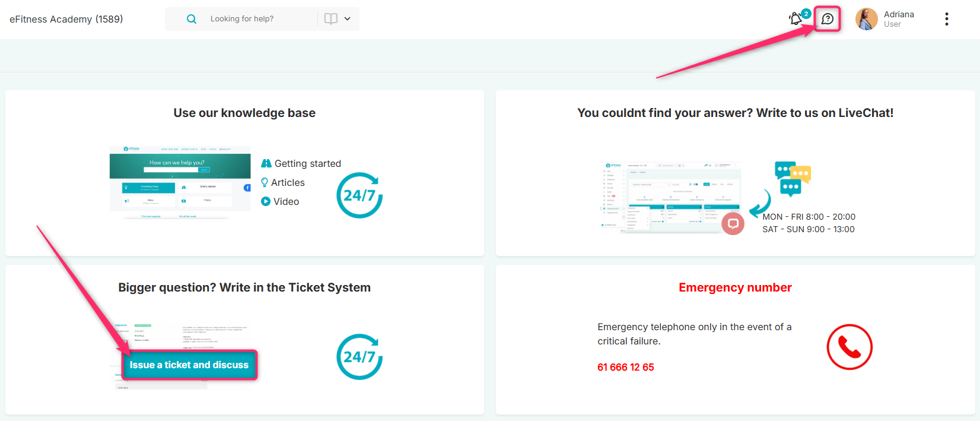Click the LiveChat screenshot thumbnail

point(670,196)
